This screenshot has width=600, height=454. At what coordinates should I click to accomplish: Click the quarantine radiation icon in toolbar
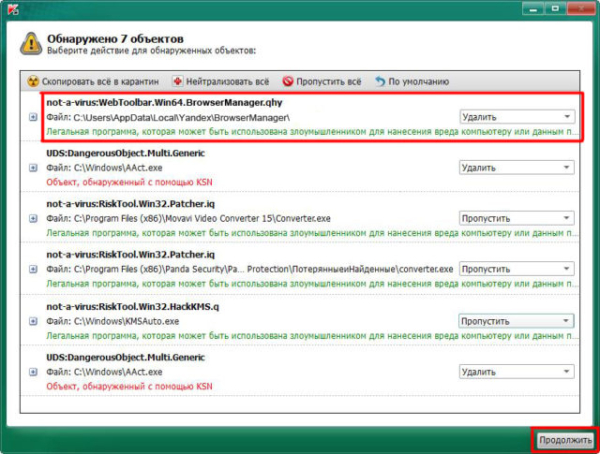pyautogui.click(x=33, y=82)
